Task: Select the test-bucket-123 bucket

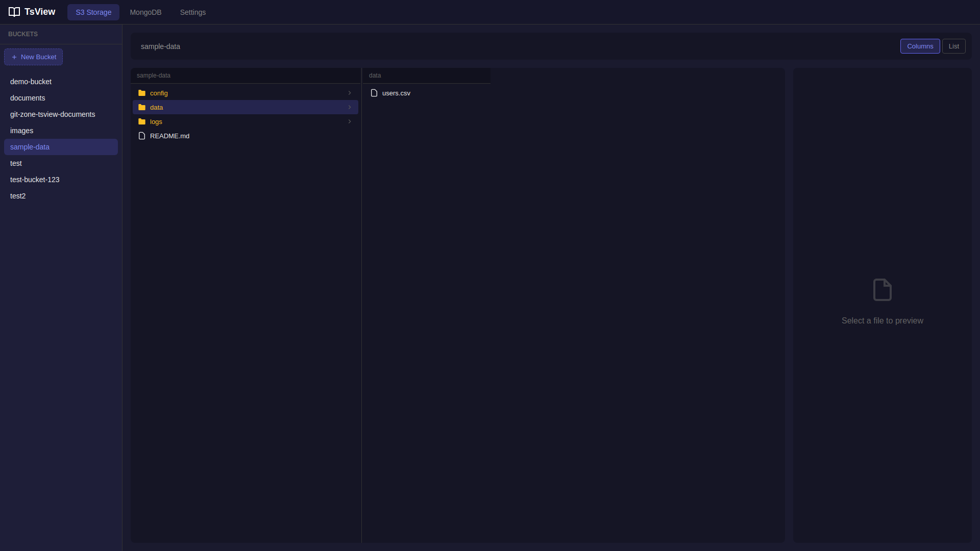Action: 35,180
